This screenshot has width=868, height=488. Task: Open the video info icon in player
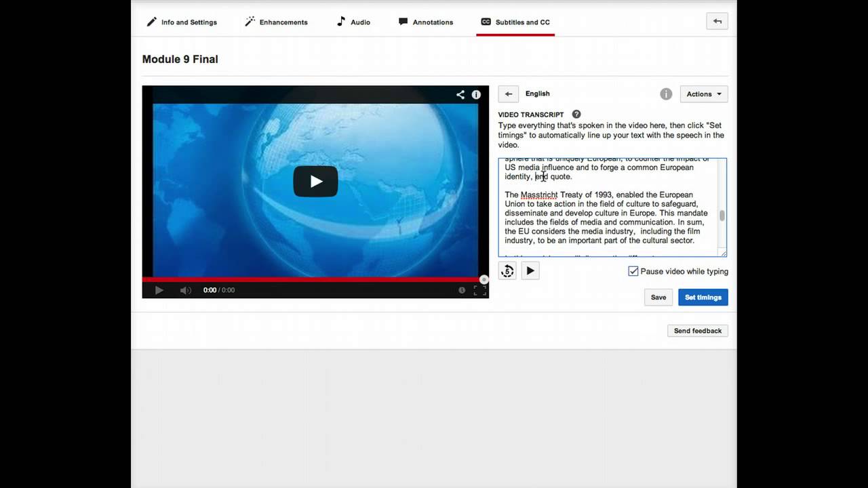[x=476, y=95]
